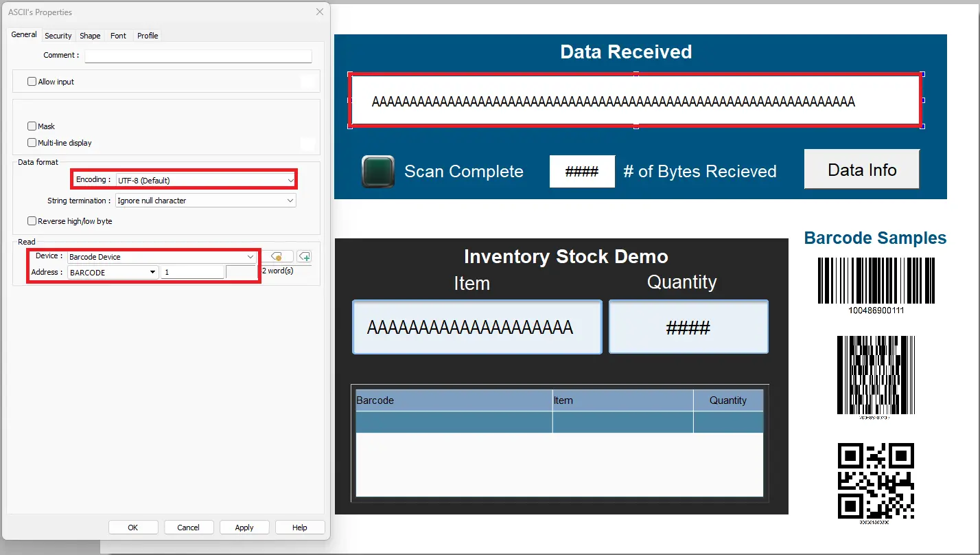
Task: Add a new address tag with green plus icon
Action: 305,256
